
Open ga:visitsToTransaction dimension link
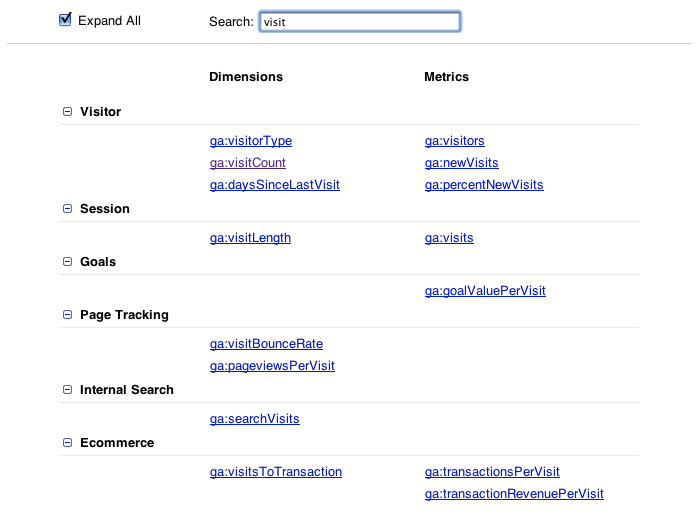click(275, 472)
